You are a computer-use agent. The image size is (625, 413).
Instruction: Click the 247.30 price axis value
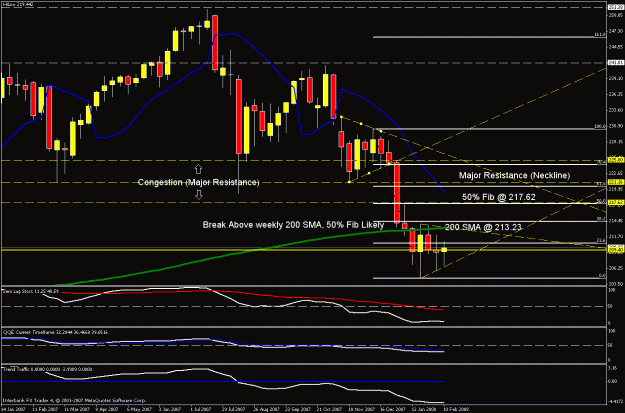[616, 30]
